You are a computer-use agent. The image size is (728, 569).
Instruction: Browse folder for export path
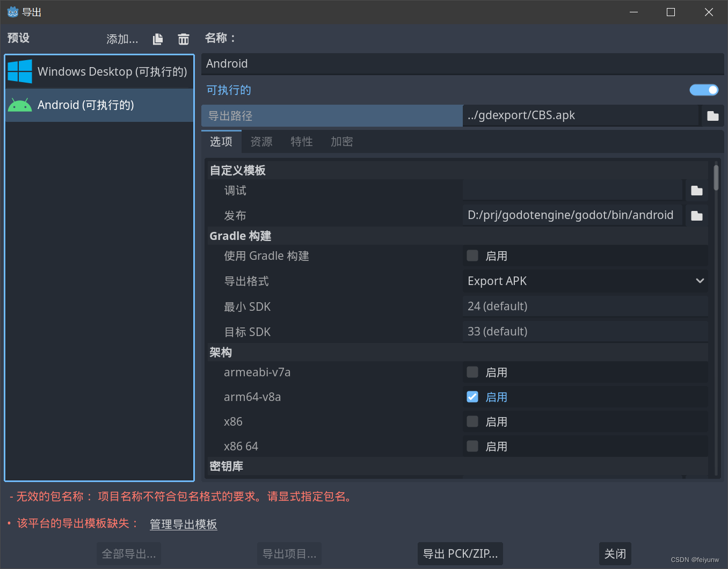[x=712, y=115]
